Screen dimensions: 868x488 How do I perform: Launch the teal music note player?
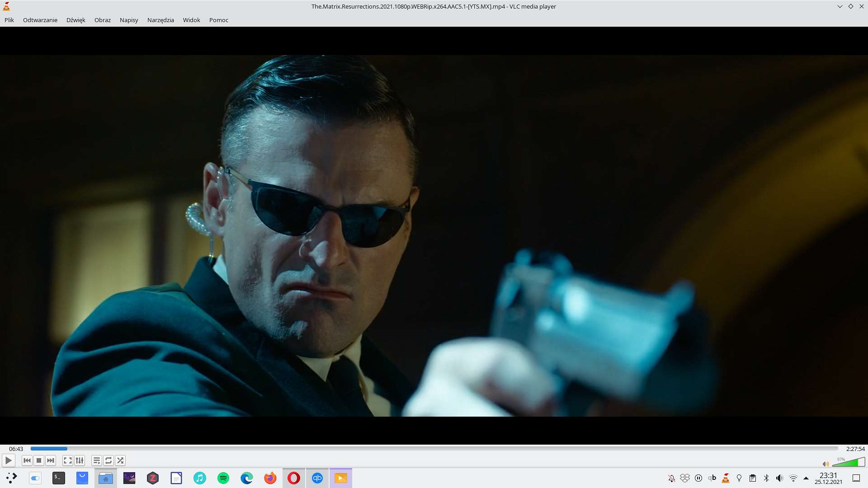[x=200, y=478]
